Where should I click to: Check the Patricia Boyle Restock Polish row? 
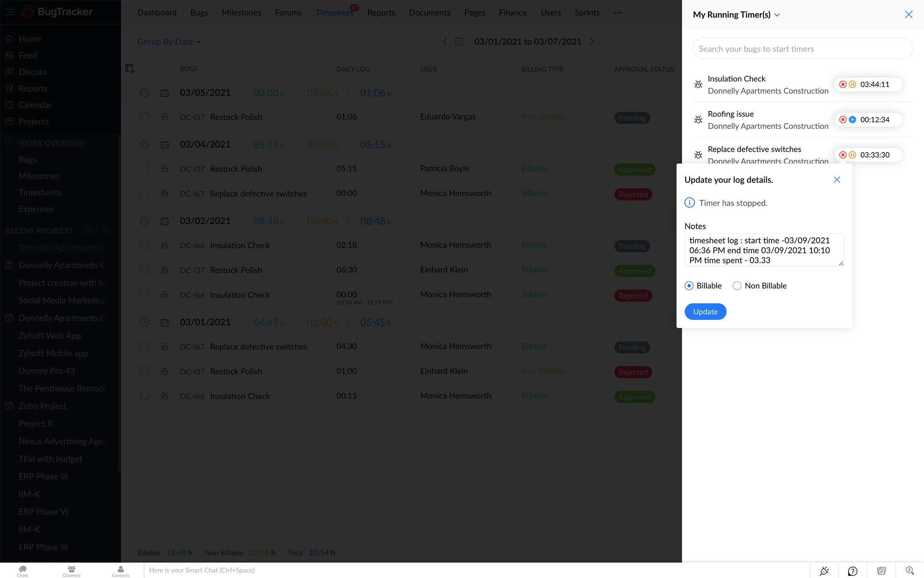pos(145,168)
